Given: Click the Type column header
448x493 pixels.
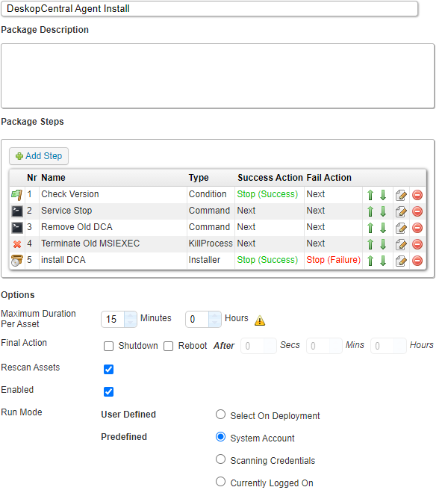Looking at the screenshot, I should (x=199, y=178).
